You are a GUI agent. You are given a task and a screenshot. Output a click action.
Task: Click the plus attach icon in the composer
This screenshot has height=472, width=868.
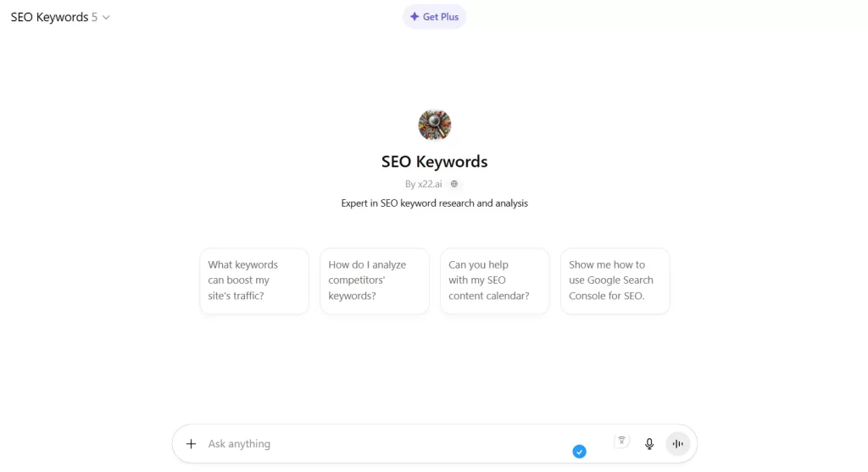[191, 444]
